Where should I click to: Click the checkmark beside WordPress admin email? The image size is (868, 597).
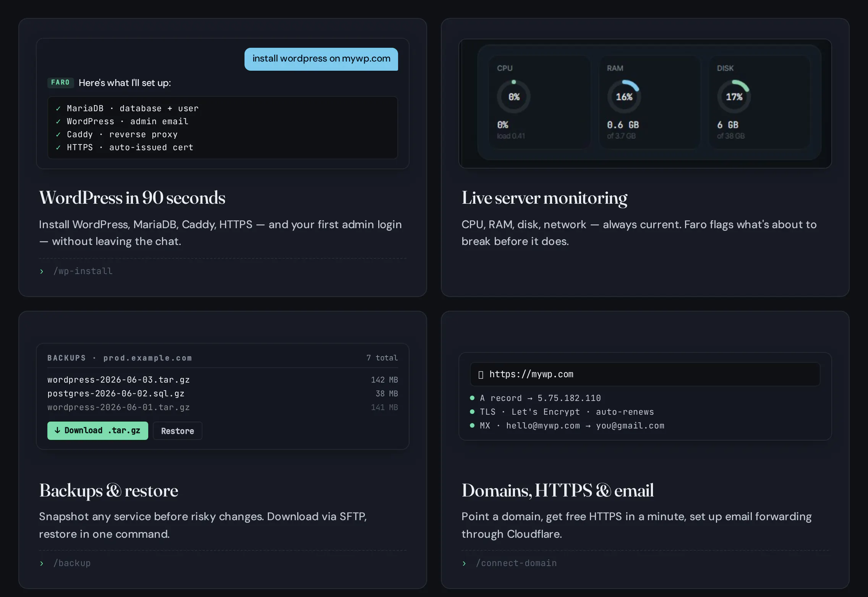[x=58, y=122]
